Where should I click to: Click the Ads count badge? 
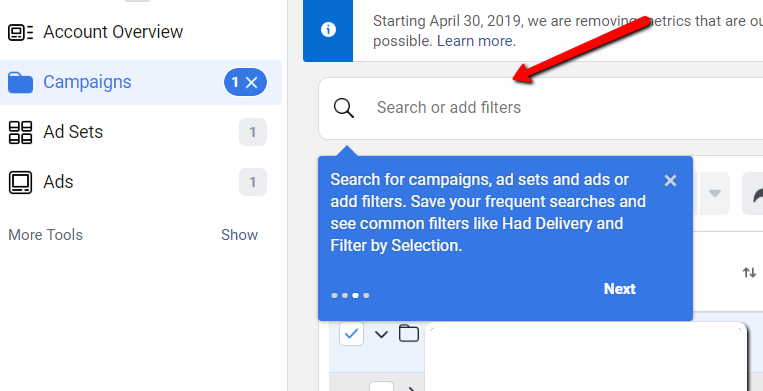point(253,182)
